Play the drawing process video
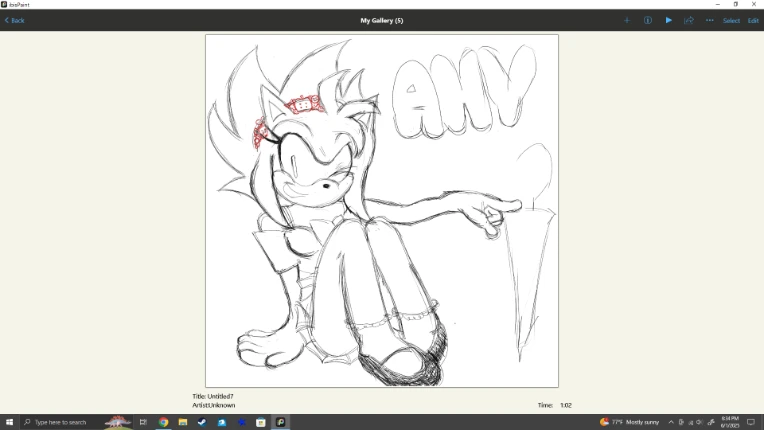Screen dimensions: 764x430 (x=668, y=20)
